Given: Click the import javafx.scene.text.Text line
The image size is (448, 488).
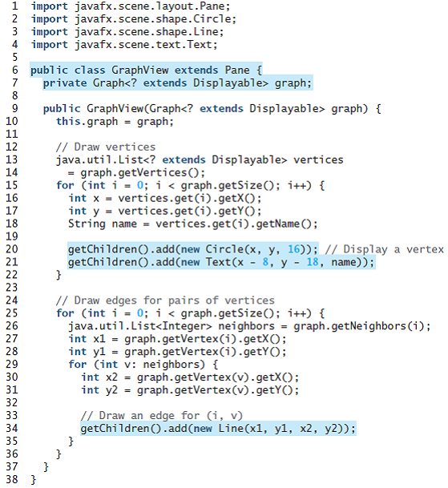Looking at the screenshot, I should point(124,45).
